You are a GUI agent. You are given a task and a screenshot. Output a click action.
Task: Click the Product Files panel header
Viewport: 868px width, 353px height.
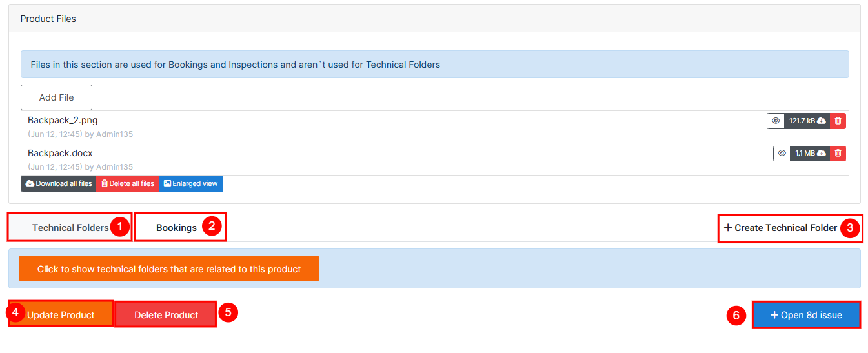tap(48, 19)
